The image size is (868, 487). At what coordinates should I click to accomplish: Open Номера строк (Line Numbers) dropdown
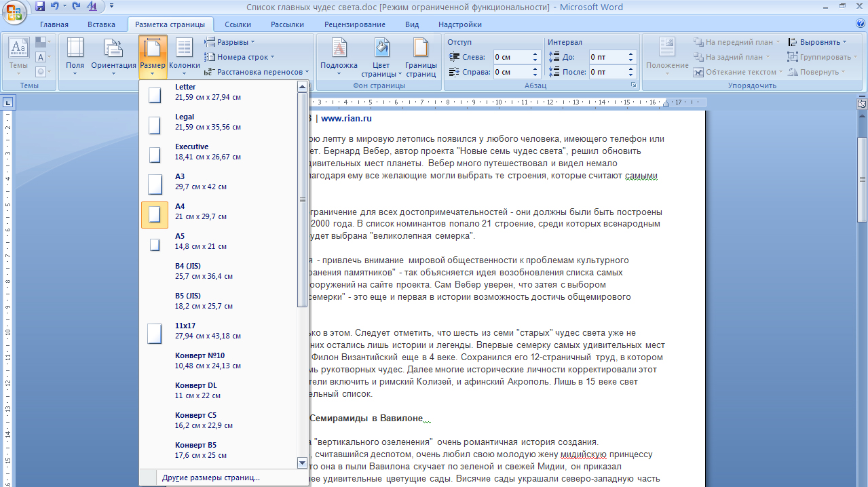coord(240,57)
